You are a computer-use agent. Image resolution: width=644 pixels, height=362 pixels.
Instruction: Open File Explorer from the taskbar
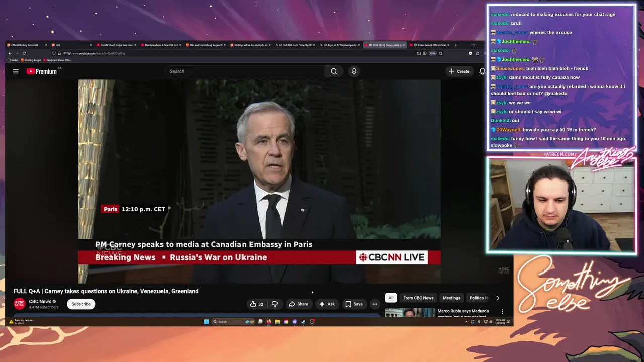pyautogui.click(x=277, y=322)
